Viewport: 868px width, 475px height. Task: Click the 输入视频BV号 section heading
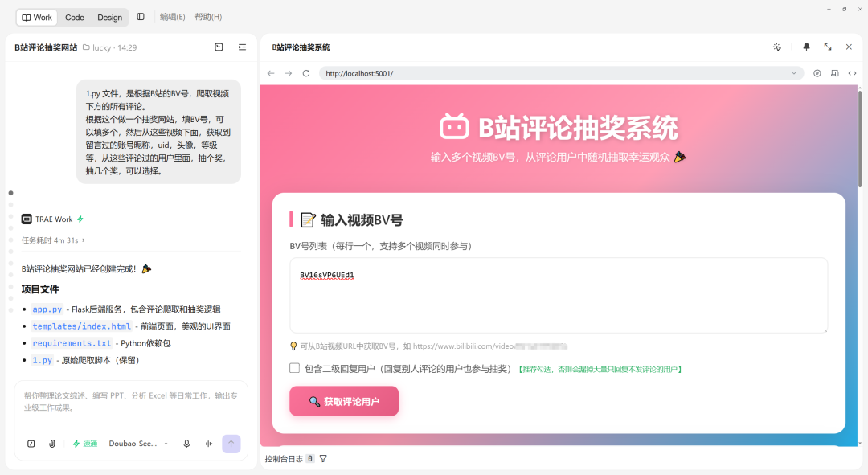(x=362, y=220)
